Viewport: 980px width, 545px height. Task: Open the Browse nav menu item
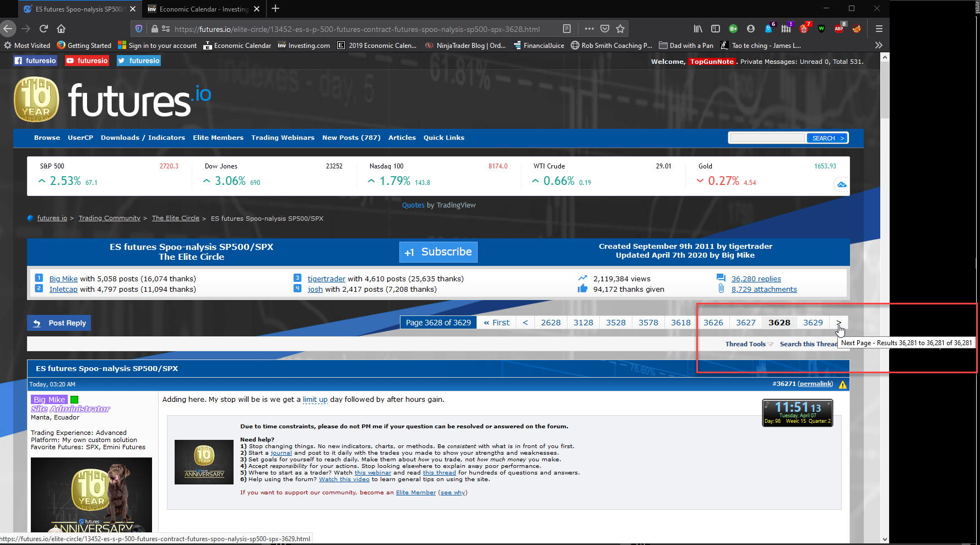(x=47, y=138)
